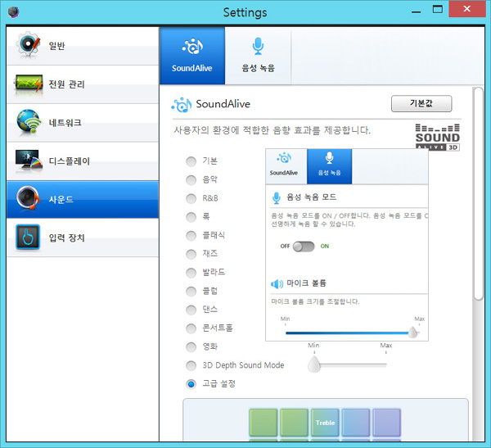Click the 기본값 default button

pos(421,103)
